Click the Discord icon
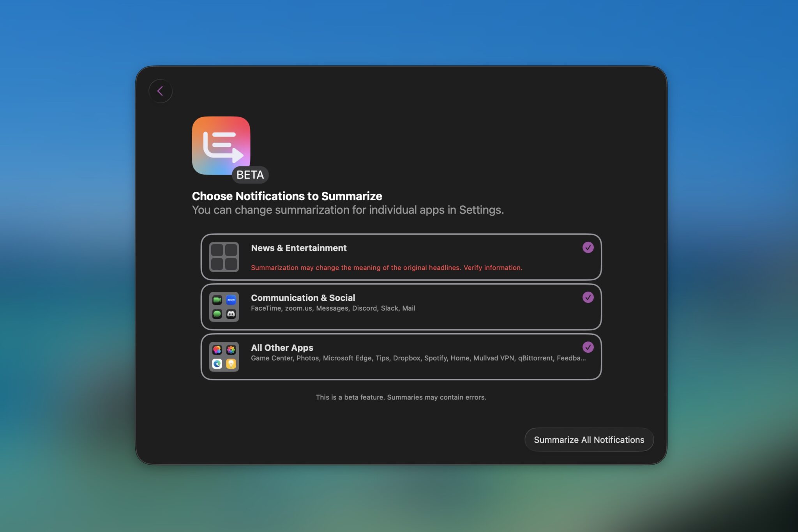The width and height of the screenshot is (798, 532). coord(231,314)
